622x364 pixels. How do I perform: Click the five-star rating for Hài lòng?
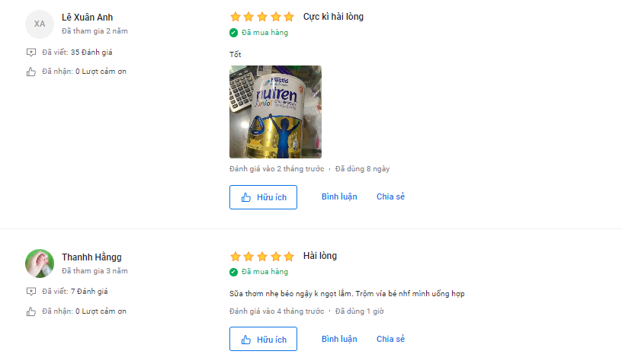(x=261, y=257)
